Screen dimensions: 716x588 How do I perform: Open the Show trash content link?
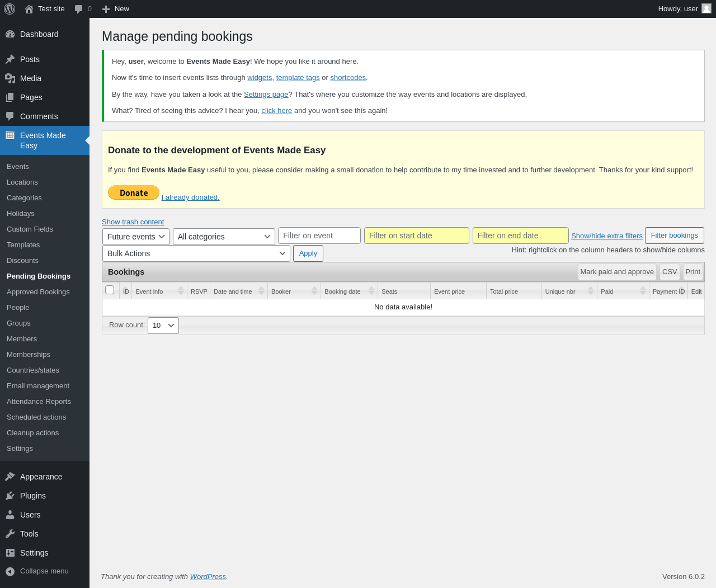(133, 222)
